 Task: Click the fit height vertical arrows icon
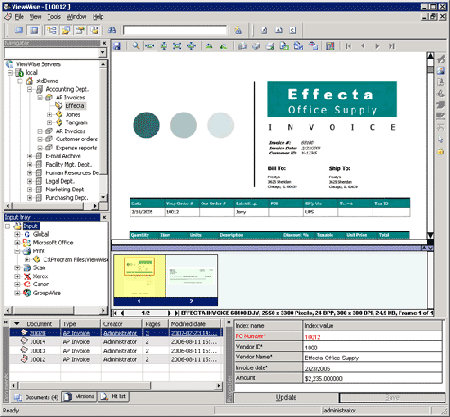tap(164, 46)
